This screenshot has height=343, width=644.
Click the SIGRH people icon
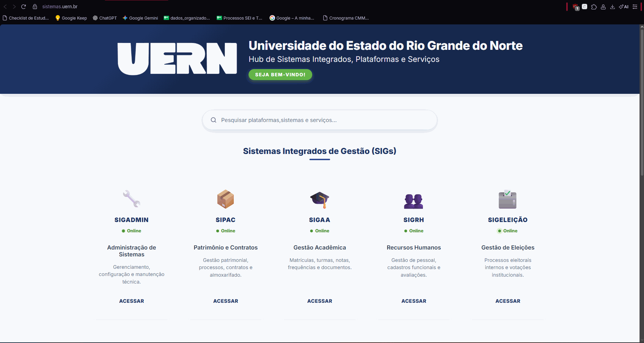coord(414,201)
